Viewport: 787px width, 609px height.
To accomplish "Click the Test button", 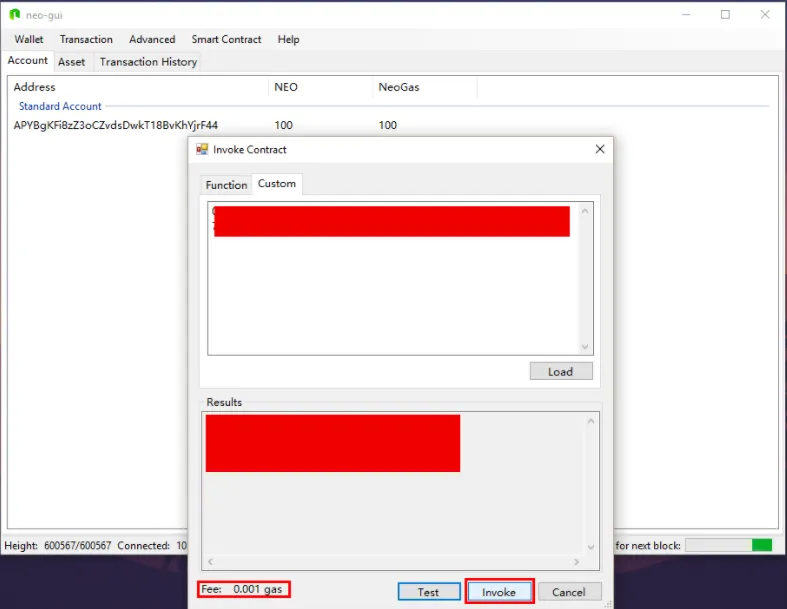I will 429,592.
